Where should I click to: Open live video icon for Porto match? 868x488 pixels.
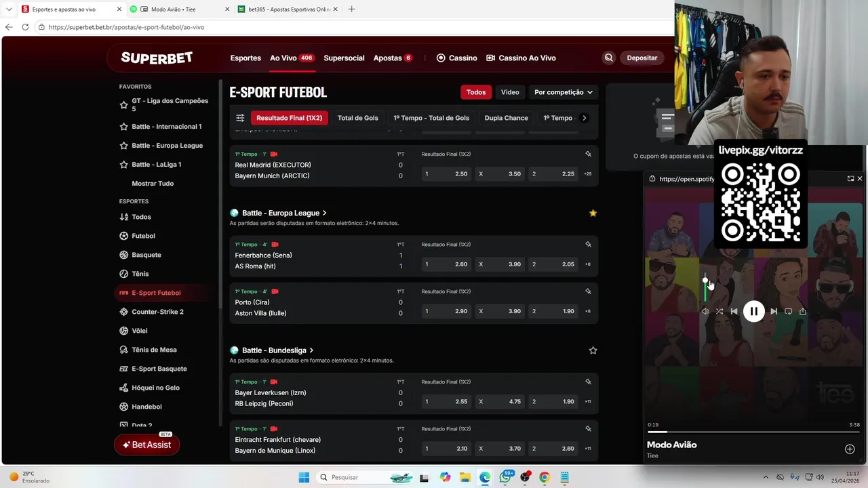275,291
